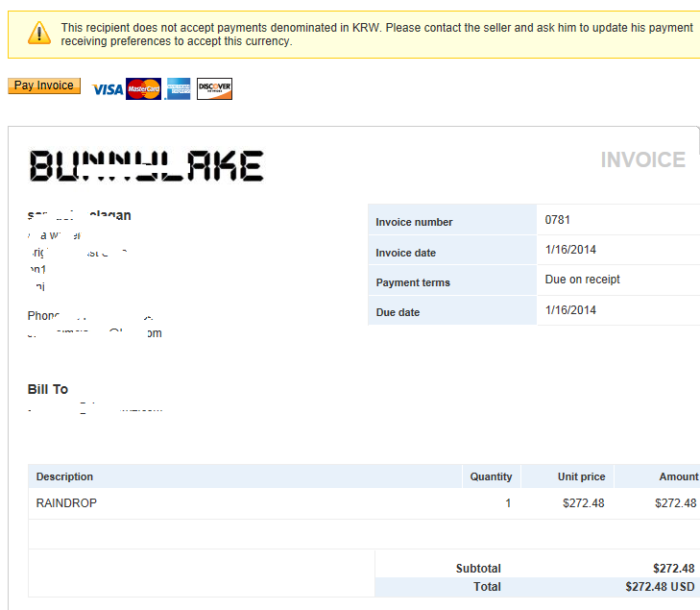Click the Total label
The width and height of the screenshot is (700, 610).
(x=487, y=587)
